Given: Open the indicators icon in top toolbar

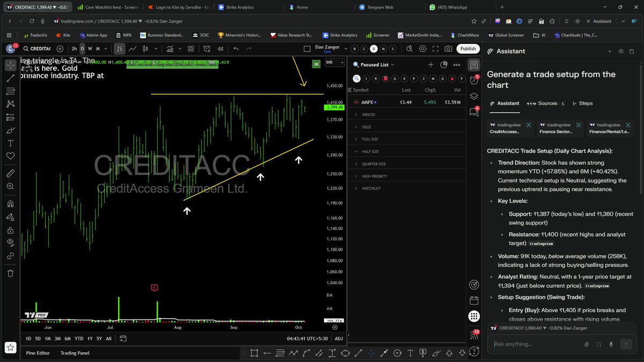Looking at the screenshot, I should pos(170,49).
